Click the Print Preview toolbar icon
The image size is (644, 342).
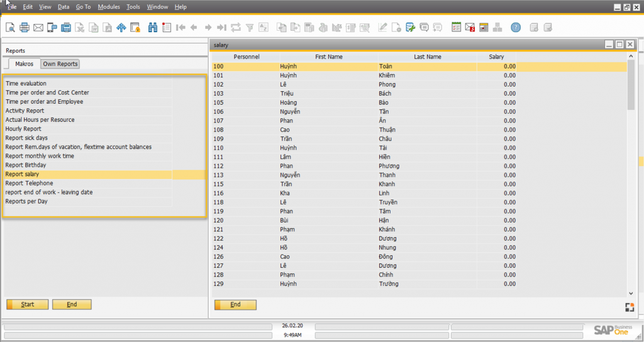click(10, 28)
